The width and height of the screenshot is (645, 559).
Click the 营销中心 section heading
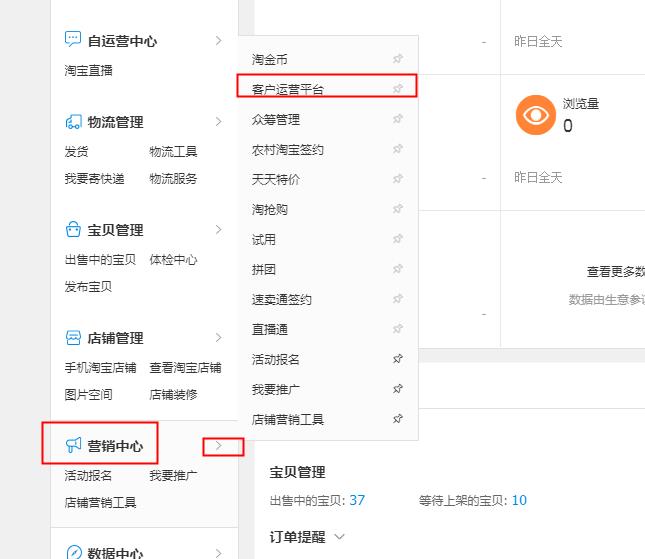point(115,446)
